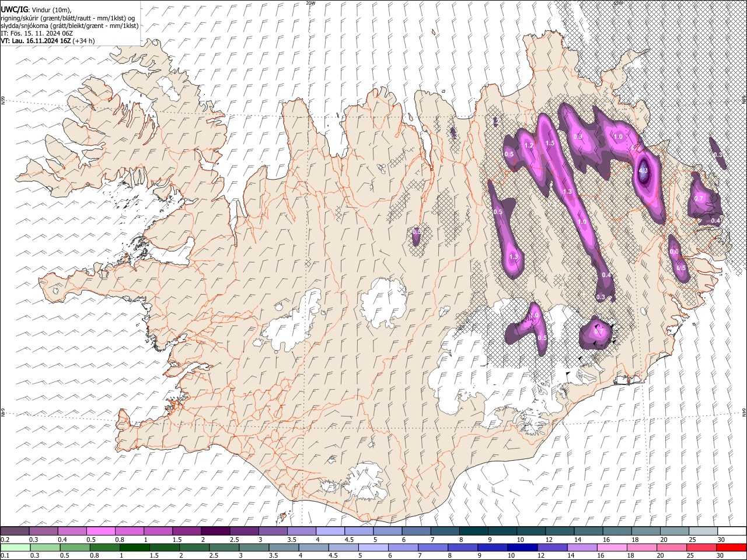Click the title text 'UWC/IG: Vindur (10m),'
The image size is (747, 560).
pos(36,10)
